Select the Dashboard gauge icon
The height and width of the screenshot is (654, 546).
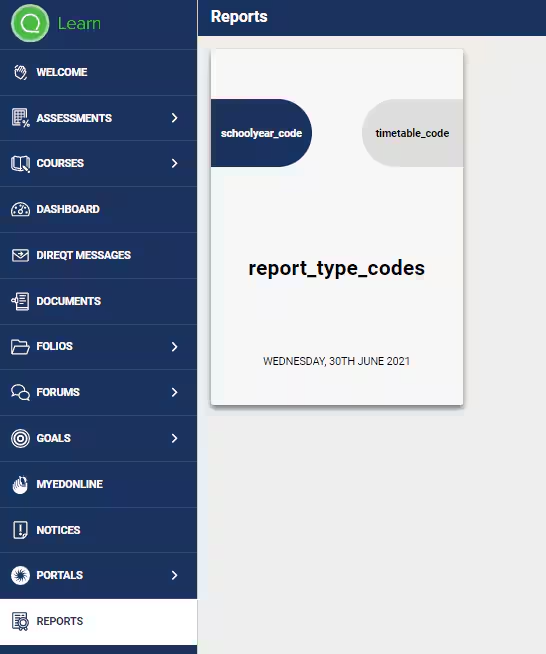(20, 209)
